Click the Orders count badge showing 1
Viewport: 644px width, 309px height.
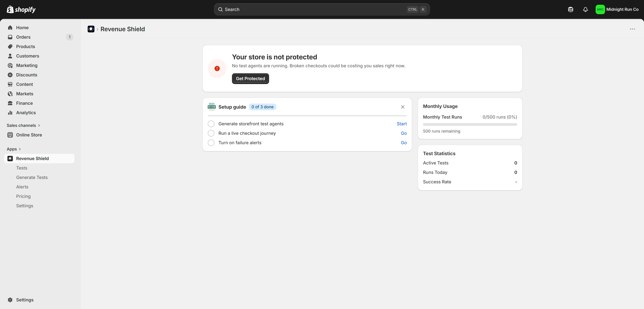pyautogui.click(x=69, y=37)
